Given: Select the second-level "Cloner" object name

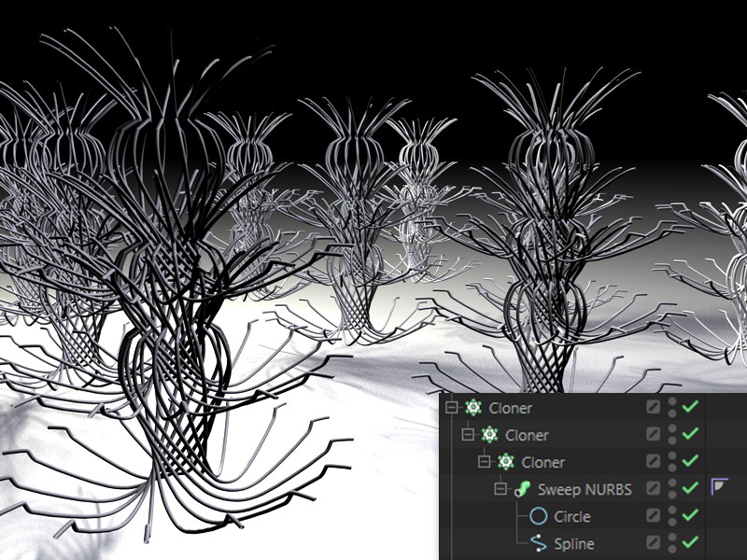Looking at the screenshot, I should point(527,435).
